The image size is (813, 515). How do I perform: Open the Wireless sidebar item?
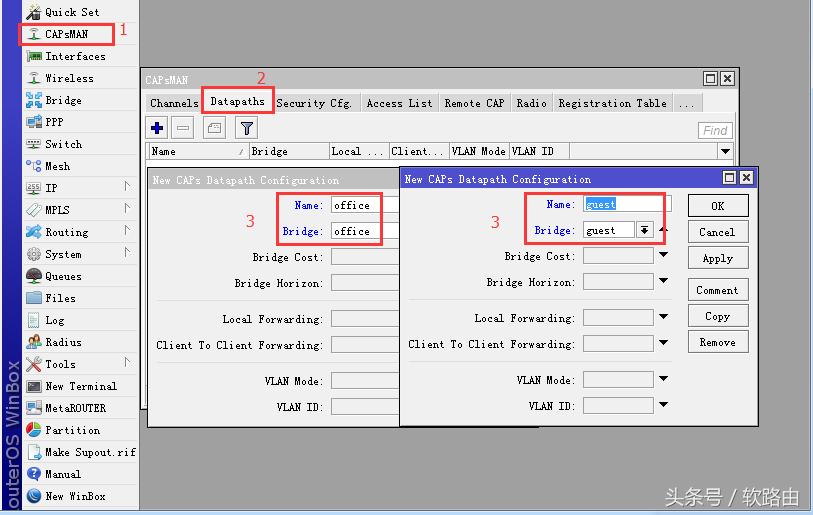[81, 78]
